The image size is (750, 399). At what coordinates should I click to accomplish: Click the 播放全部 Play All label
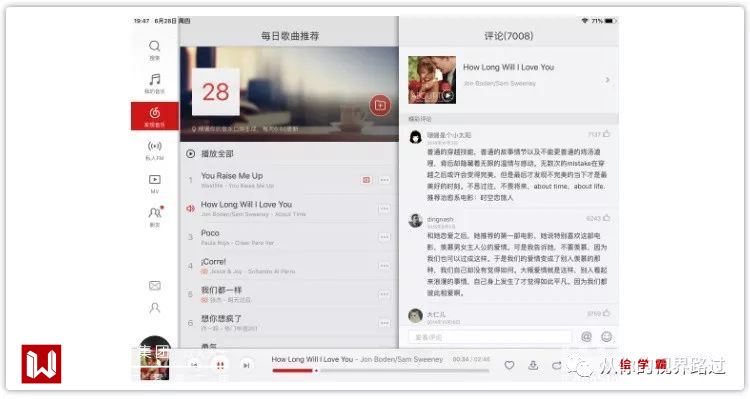click(x=217, y=154)
